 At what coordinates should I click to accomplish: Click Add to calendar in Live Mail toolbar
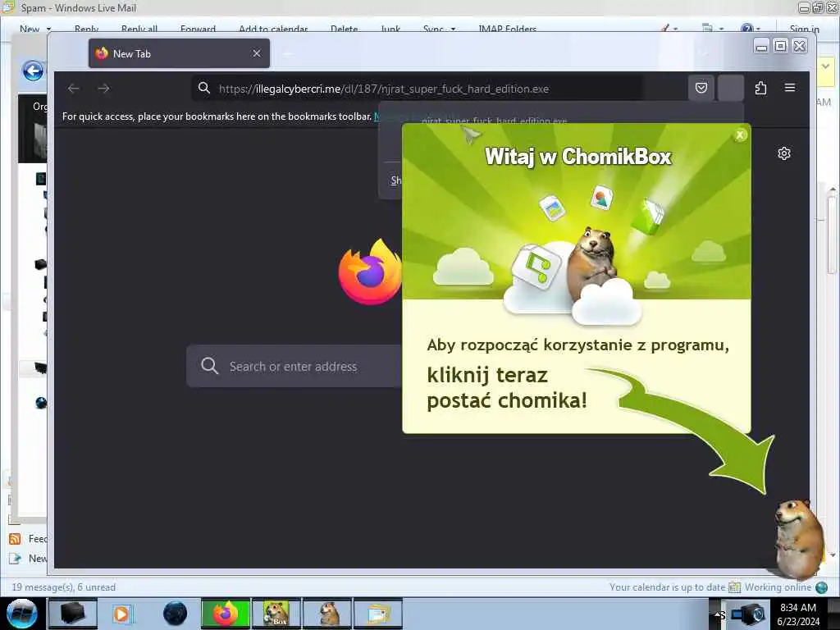273,29
